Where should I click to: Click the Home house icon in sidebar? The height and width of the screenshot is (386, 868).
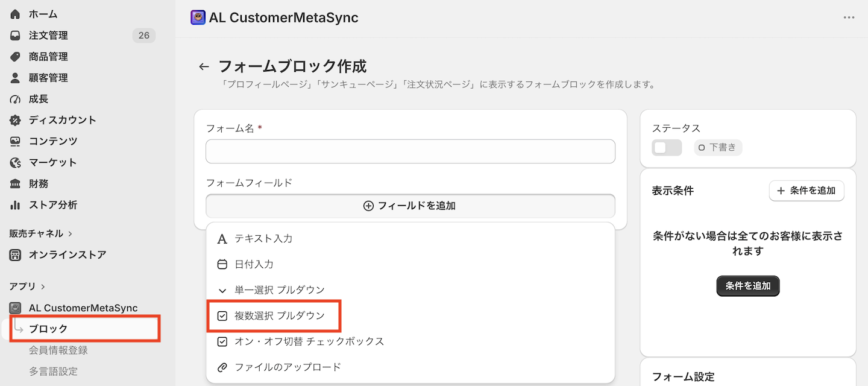coord(16,14)
